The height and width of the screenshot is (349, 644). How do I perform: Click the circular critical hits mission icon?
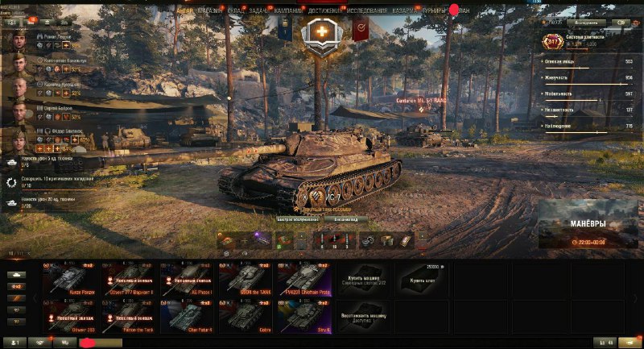point(11,182)
